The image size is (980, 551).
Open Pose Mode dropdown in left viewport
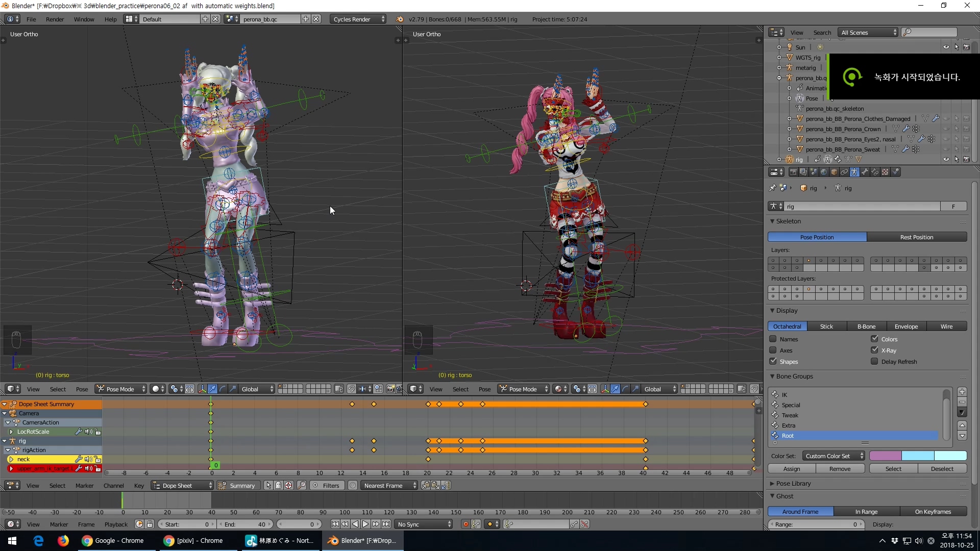[x=120, y=389]
